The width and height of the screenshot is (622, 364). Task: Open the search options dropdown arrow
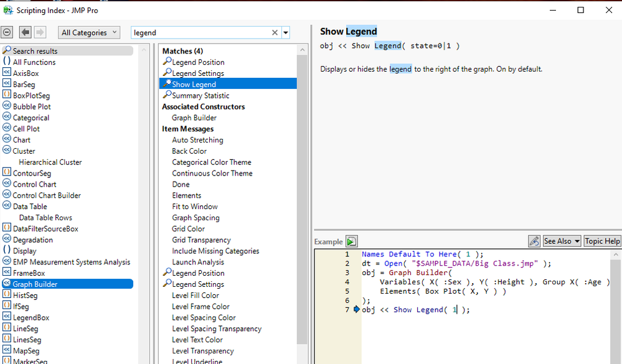click(x=286, y=32)
